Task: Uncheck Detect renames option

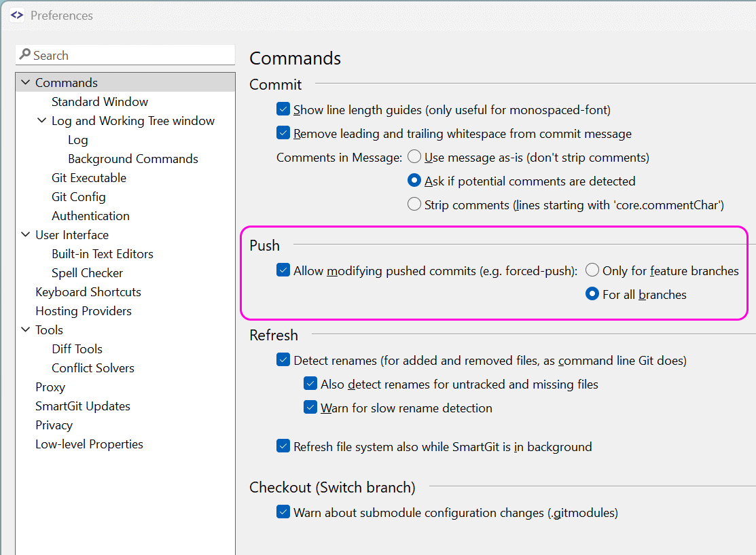Action: click(283, 359)
